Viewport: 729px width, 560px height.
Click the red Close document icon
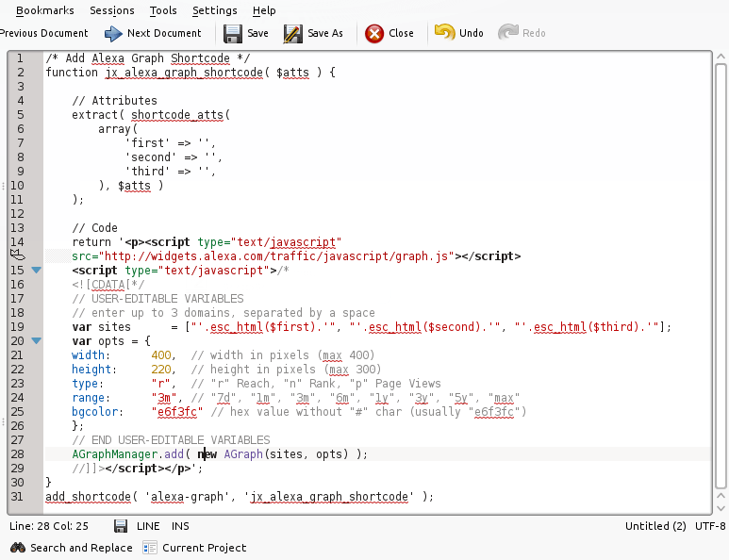point(374,33)
